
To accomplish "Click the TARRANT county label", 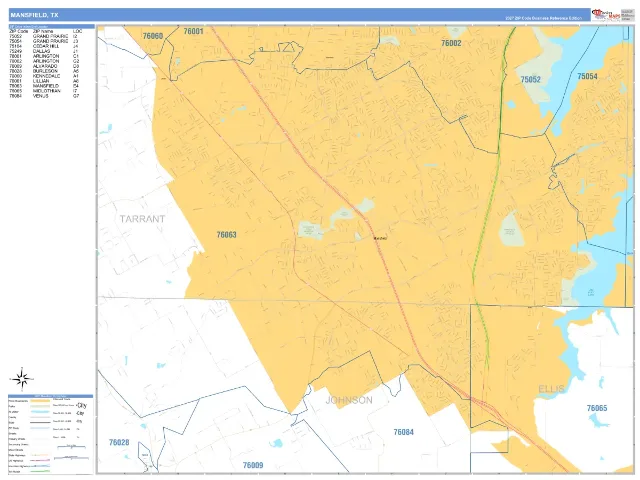I will coord(142,219).
